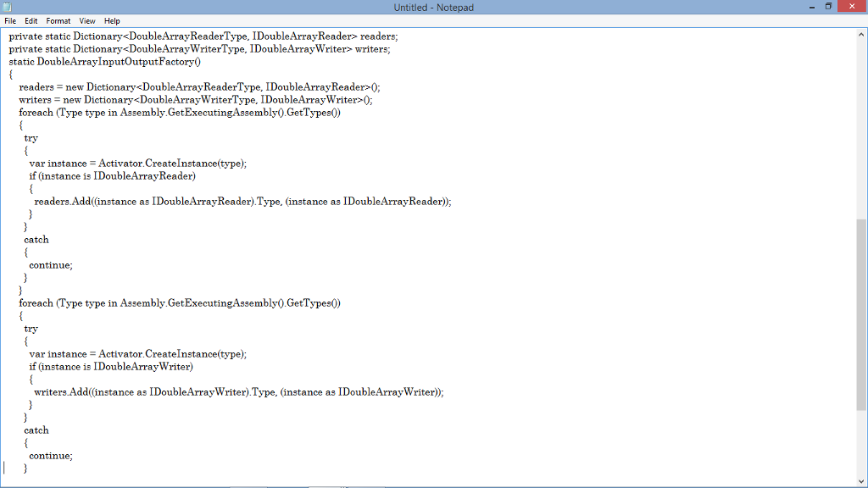Click the line ending with 'readers;'
The image size is (868, 488).
(203, 36)
